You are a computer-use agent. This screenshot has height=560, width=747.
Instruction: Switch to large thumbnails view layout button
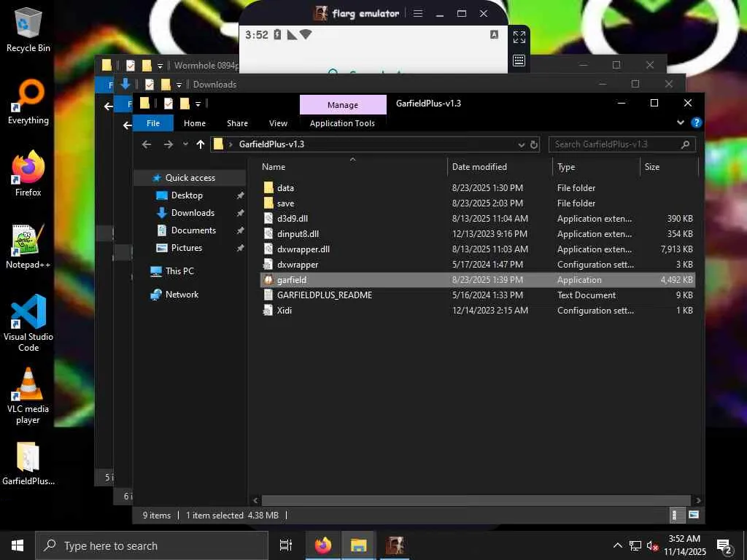pyautogui.click(x=694, y=516)
